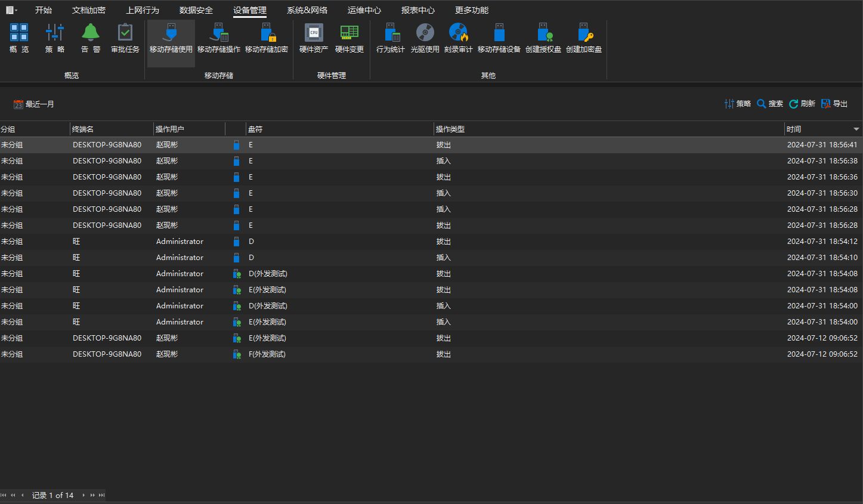Switch to the 运维中心 tab

point(364,10)
